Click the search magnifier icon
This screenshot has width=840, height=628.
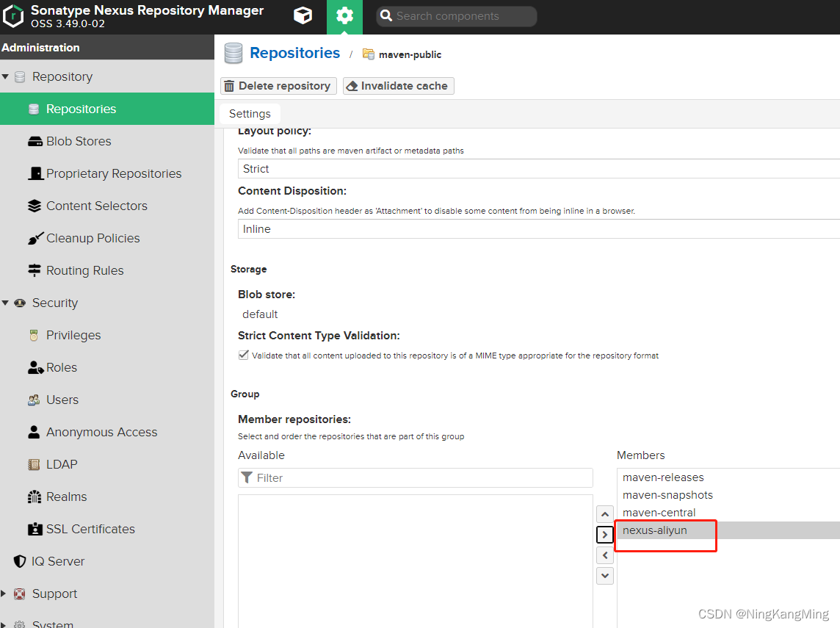385,16
